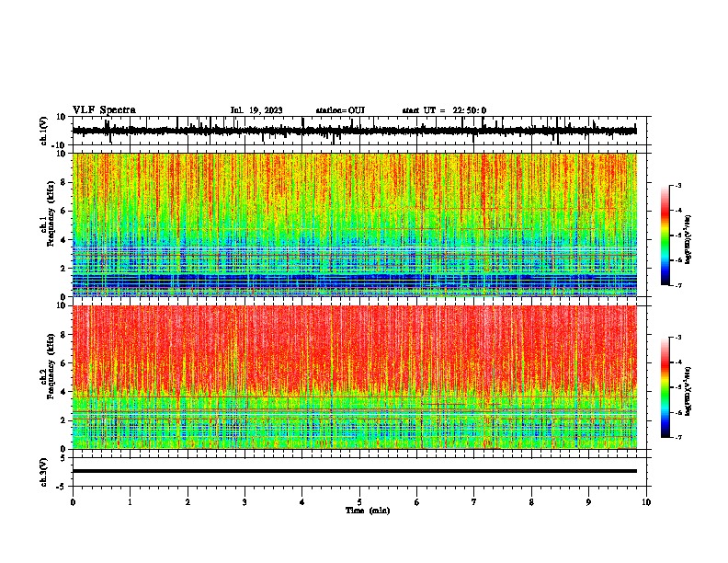Click the "station=OUI" header label
Image resolution: width=728 pixels, height=563 pixels.
click(x=340, y=110)
